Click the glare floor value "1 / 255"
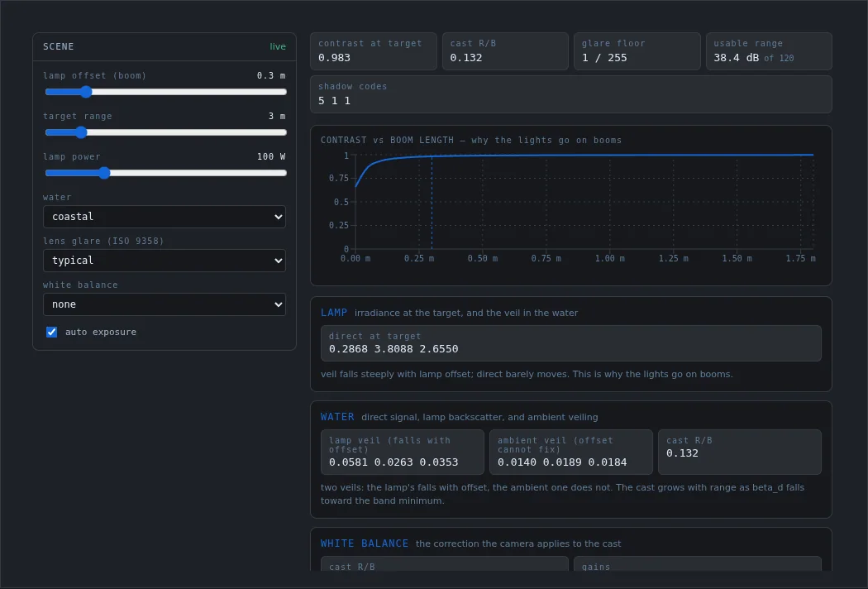 604,58
